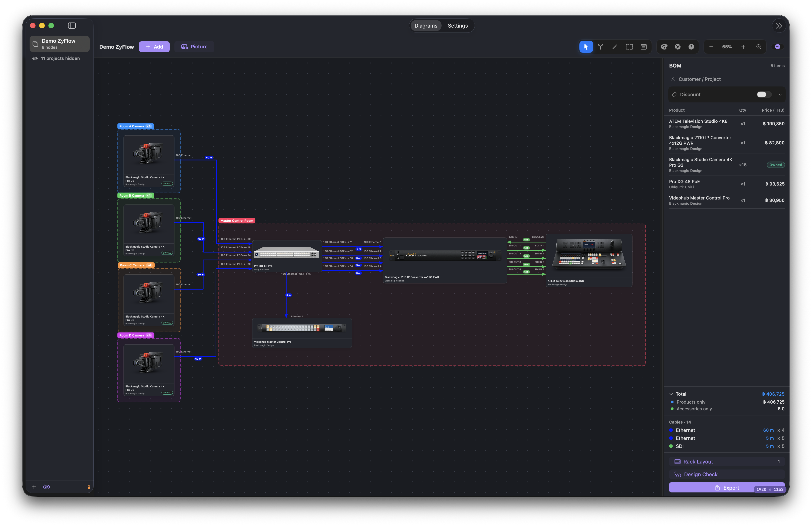The height and width of the screenshot is (526, 812).
Task: Click the lock icon in sidebar footer
Action: click(x=89, y=487)
